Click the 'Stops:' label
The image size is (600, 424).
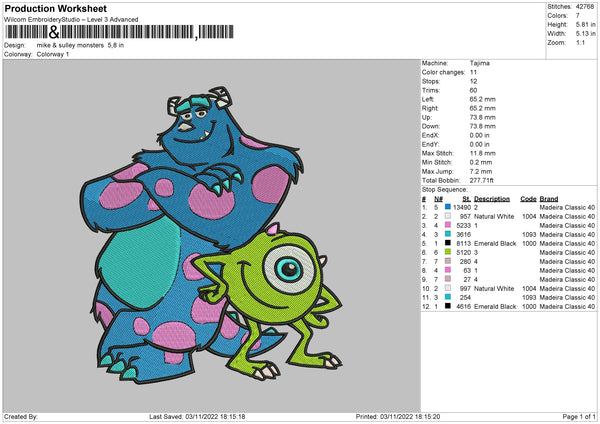(431, 81)
